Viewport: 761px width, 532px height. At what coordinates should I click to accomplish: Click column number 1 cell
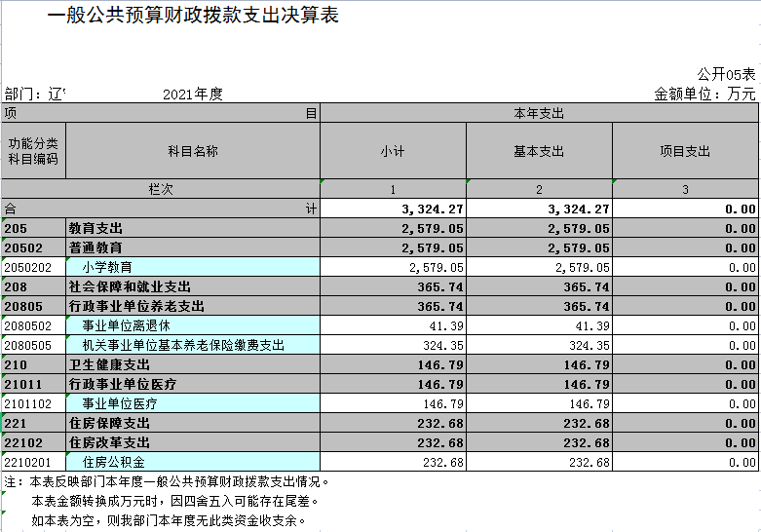click(393, 188)
